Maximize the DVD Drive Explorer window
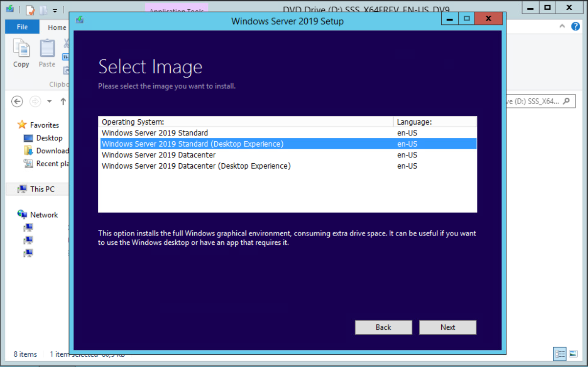Screen dimensions: 588x367 coord(547,7)
